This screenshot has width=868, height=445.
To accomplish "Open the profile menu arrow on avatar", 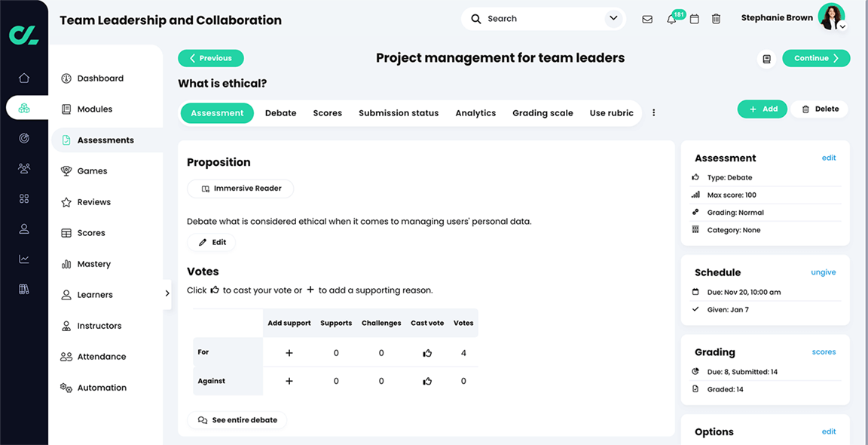I will [x=842, y=26].
